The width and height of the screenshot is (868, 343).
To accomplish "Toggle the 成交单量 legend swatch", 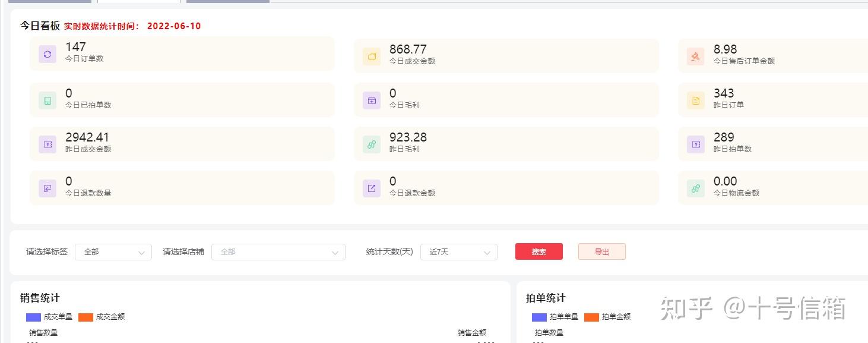I will pyautogui.click(x=33, y=317).
